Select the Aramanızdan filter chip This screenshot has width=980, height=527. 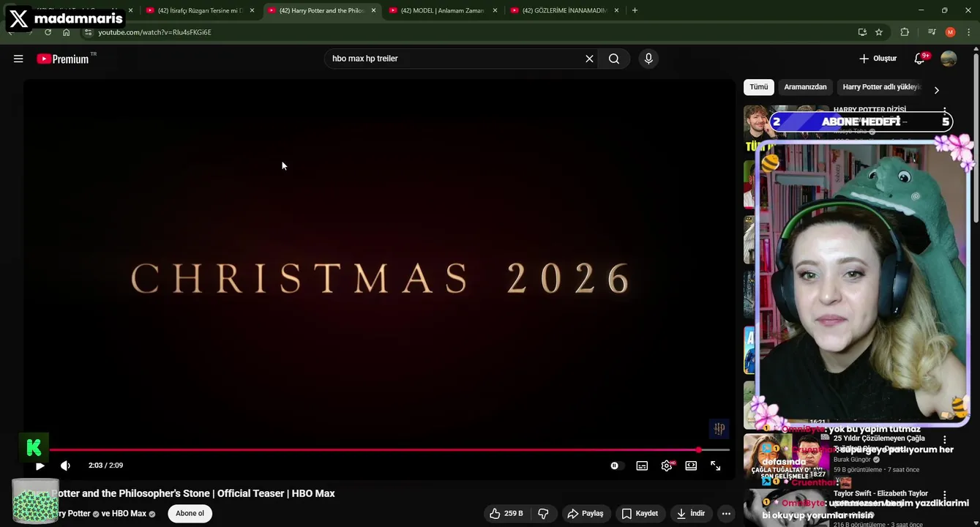tap(805, 87)
